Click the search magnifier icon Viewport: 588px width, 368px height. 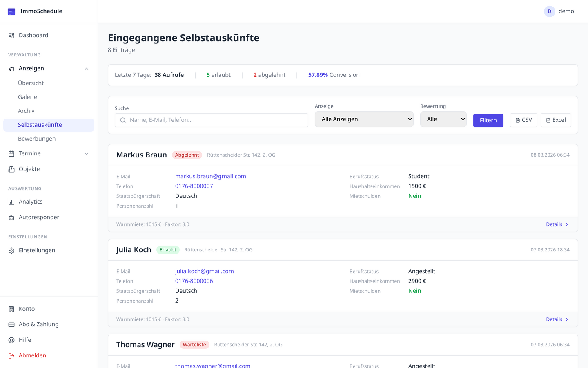pyautogui.click(x=123, y=120)
